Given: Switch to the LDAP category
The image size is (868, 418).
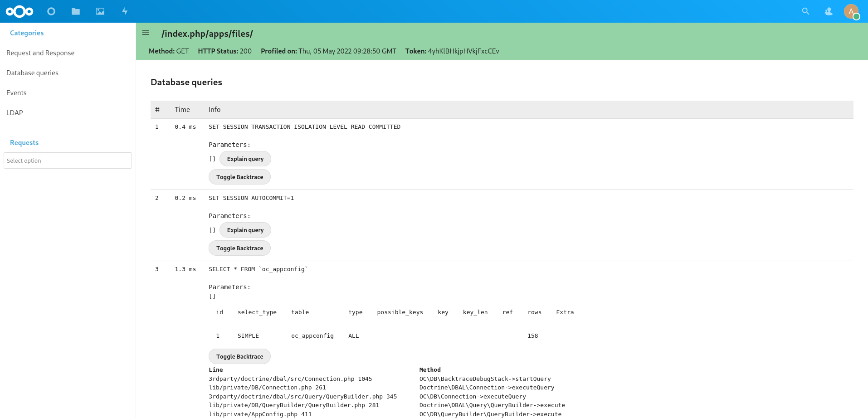Looking at the screenshot, I should [x=15, y=112].
